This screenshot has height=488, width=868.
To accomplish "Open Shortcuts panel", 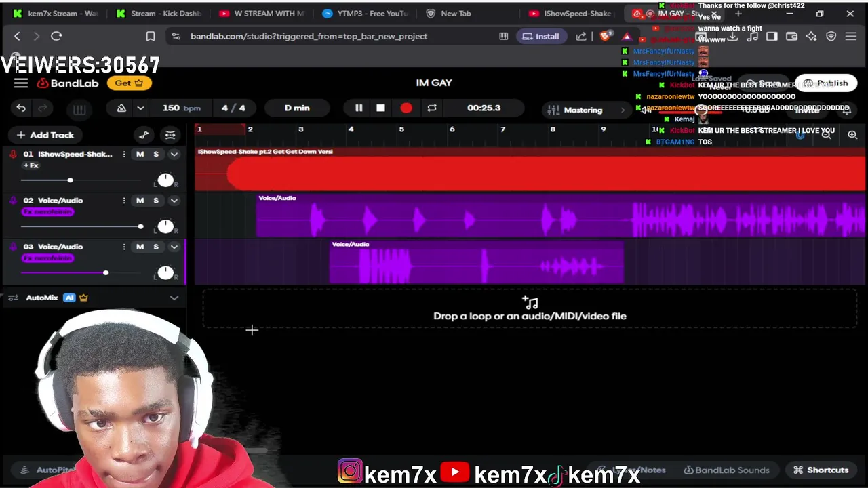I will coord(821,470).
